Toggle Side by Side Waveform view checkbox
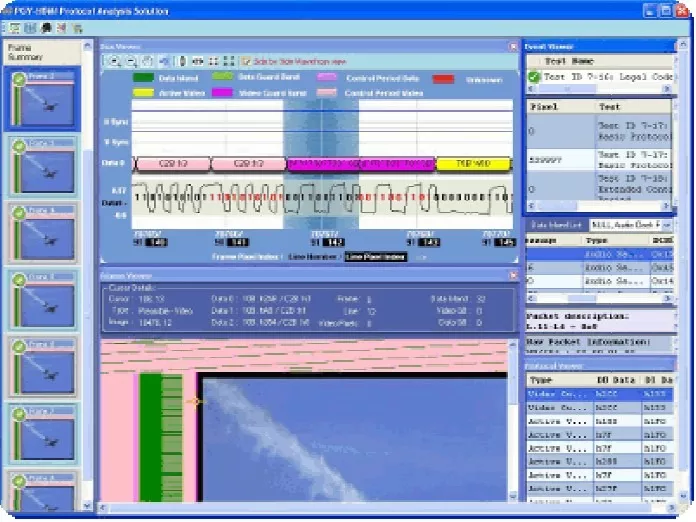696x522 pixels. pos(246,61)
